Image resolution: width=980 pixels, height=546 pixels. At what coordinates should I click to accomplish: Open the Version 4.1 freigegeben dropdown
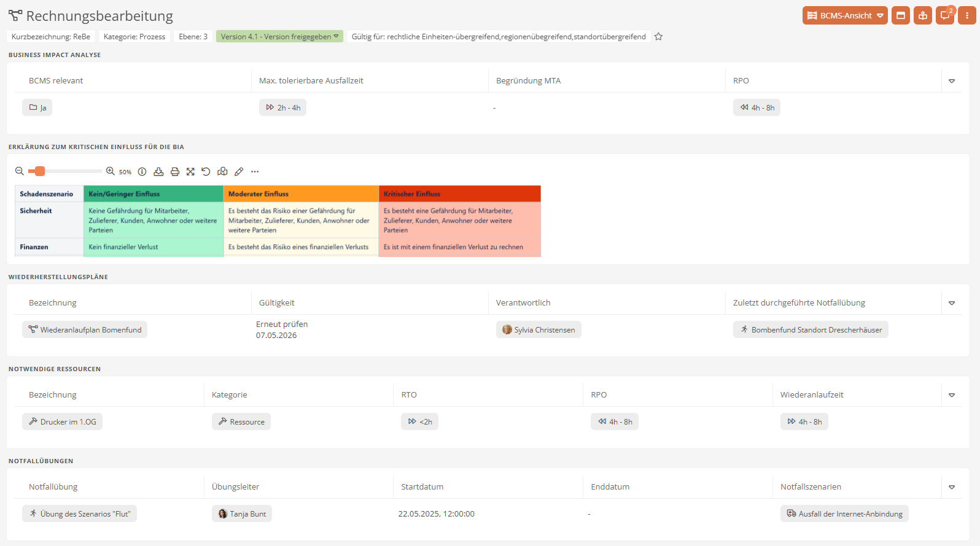coord(280,37)
